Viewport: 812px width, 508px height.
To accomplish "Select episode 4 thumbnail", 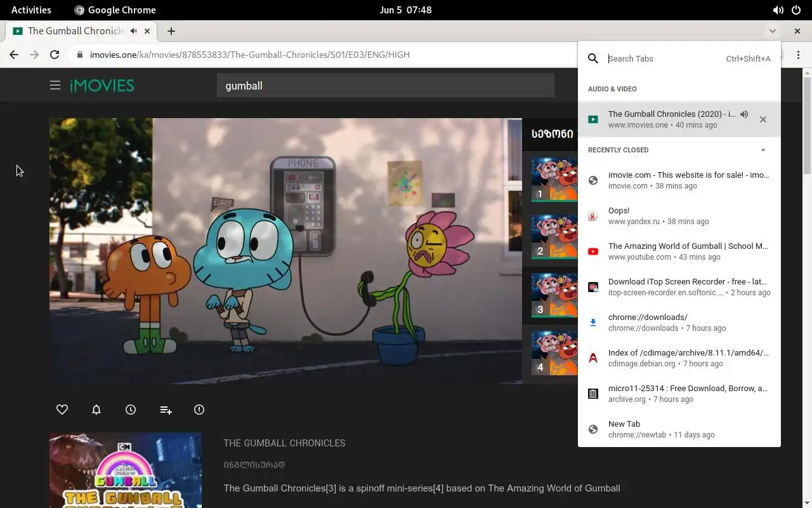I will pyautogui.click(x=554, y=352).
